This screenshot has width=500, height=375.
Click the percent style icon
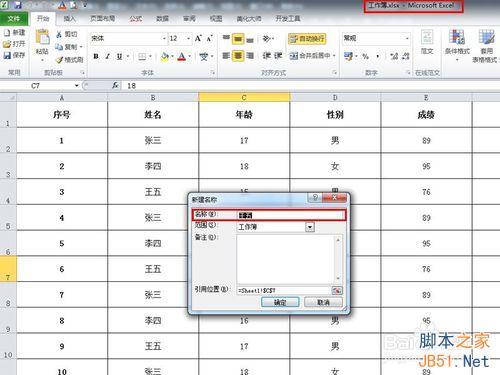366,56
